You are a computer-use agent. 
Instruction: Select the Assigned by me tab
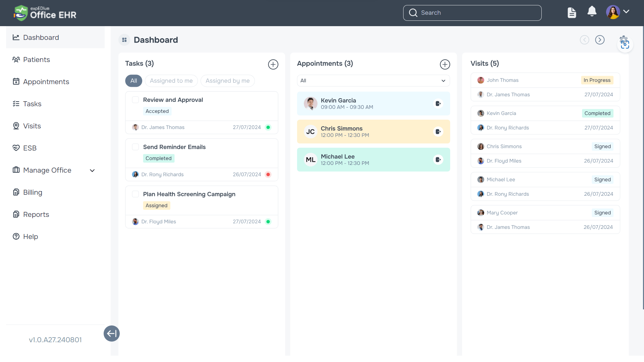(x=227, y=81)
